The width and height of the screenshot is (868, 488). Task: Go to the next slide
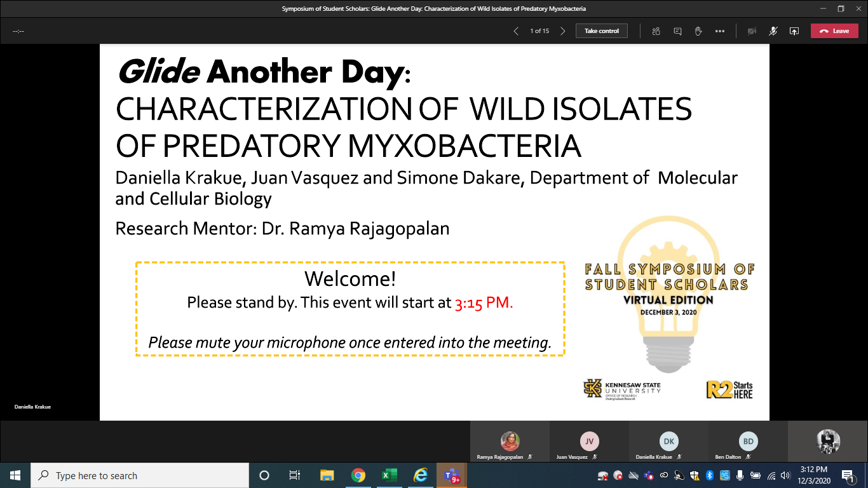click(562, 31)
